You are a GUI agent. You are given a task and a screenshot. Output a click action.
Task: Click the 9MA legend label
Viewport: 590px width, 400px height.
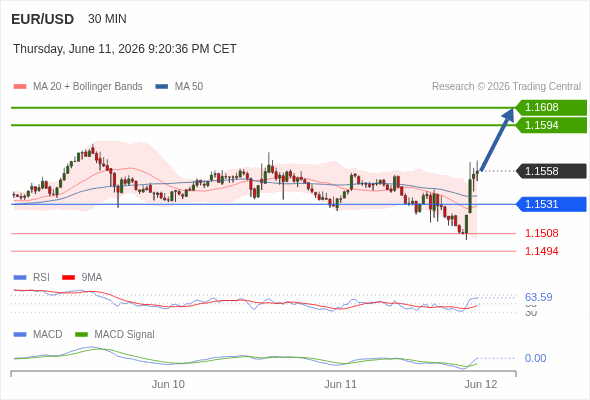pos(92,277)
